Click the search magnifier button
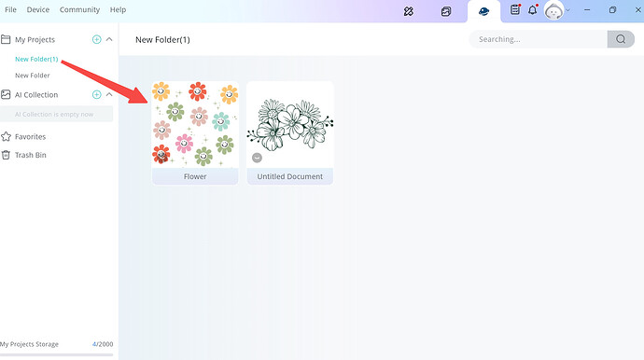The height and width of the screenshot is (360, 644). point(621,39)
